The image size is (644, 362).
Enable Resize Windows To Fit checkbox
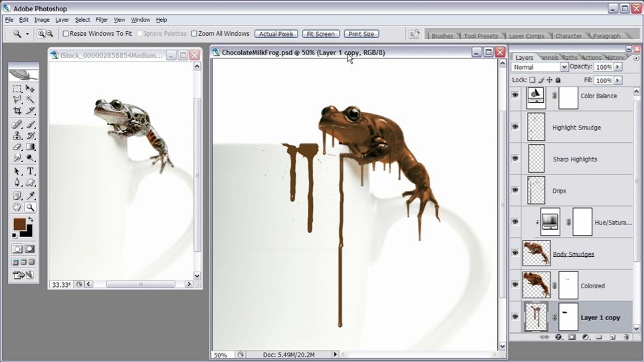point(66,34)
